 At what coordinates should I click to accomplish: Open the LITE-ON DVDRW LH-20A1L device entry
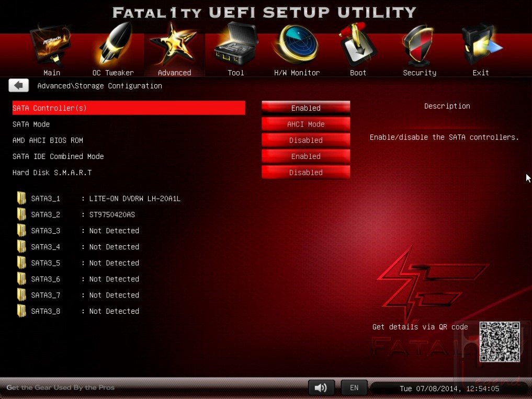[x=134, y=199]
